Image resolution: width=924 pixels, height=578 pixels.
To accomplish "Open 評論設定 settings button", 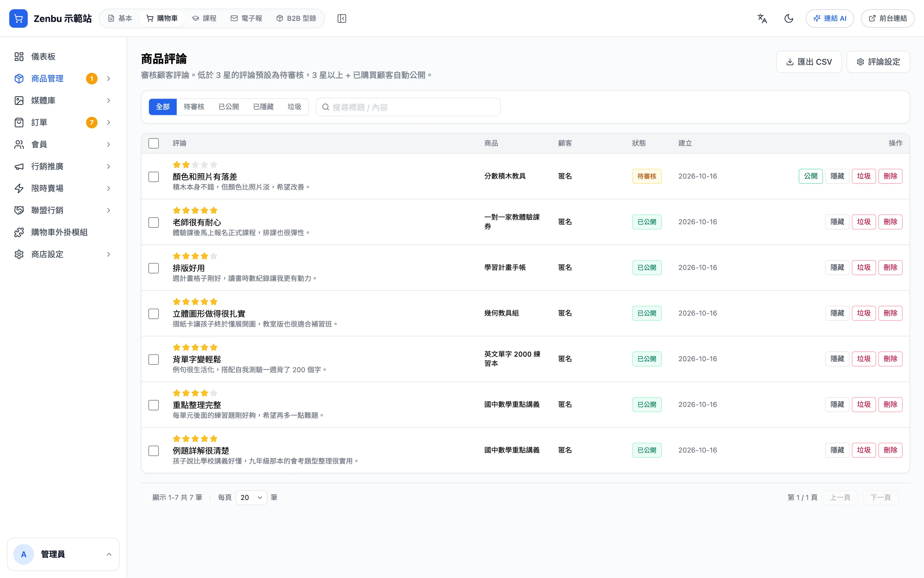I will click(878, 62).
